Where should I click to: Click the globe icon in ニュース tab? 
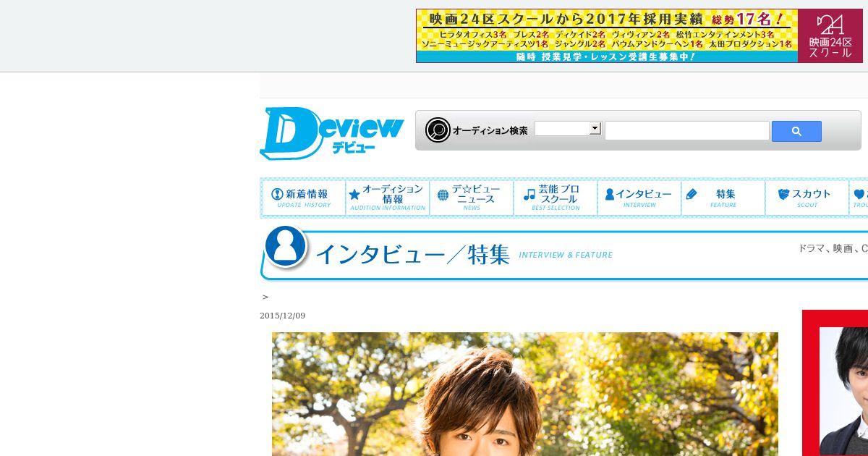[x=443, y=195]
